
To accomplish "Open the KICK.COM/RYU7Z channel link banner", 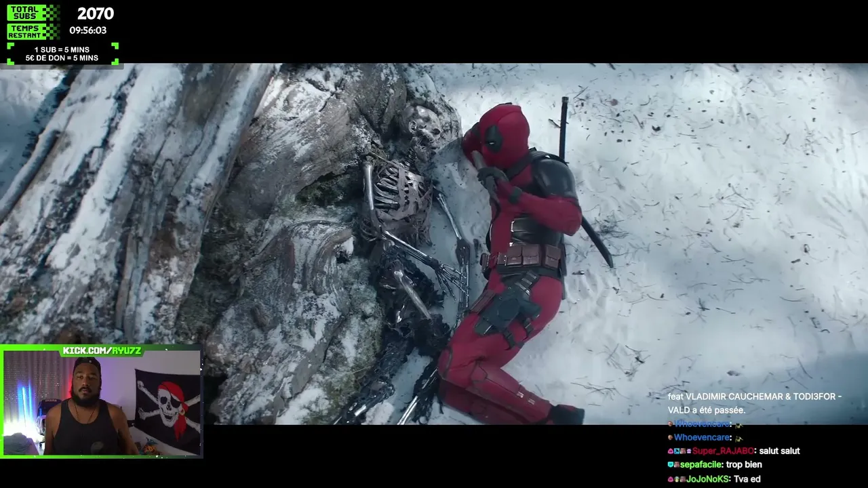I will [x=102, y=350].
